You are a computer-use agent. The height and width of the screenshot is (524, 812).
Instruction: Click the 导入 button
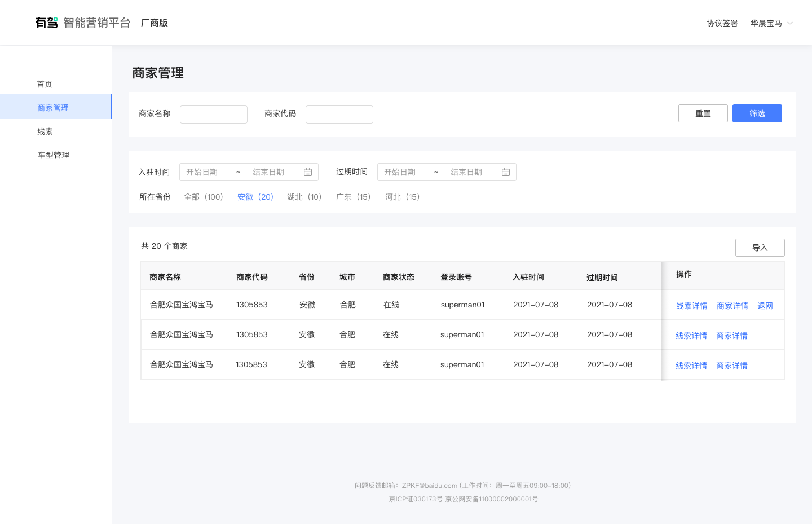tap(760, 248)
